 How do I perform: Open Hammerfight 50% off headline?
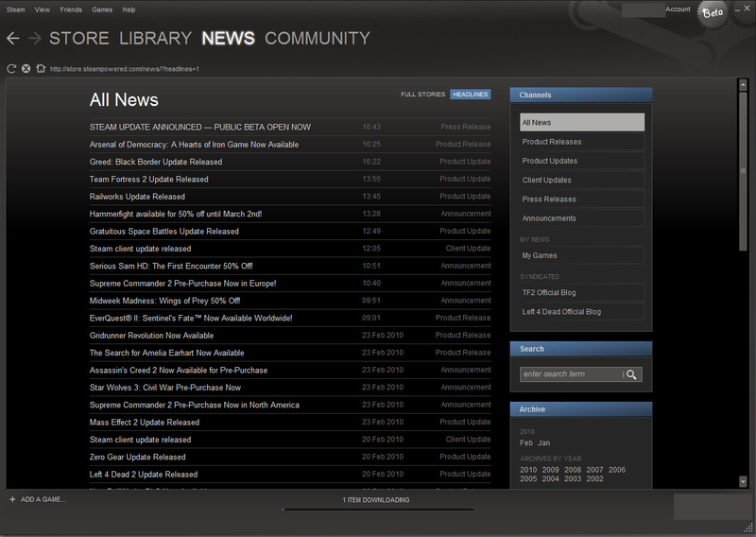(x=176, y=214)
